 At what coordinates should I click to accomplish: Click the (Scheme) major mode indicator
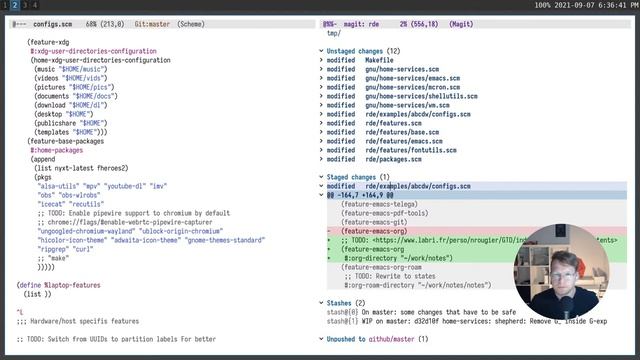tap(191, 24)
